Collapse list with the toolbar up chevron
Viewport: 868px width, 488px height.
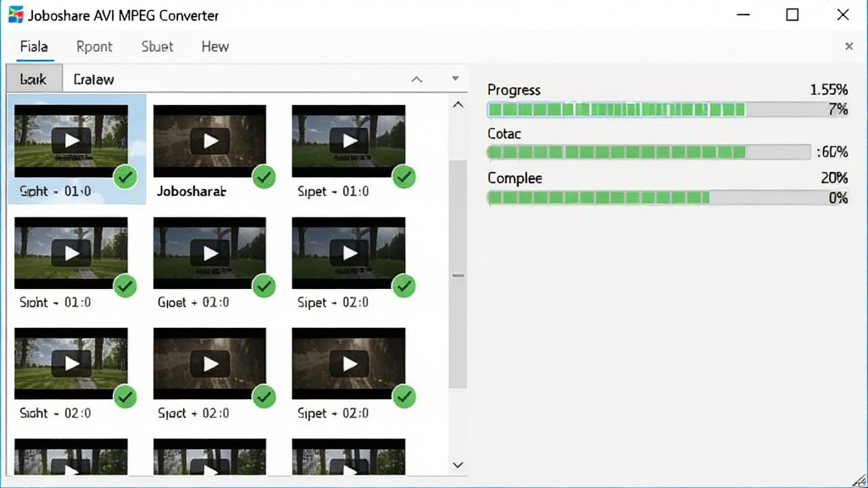[x=417, y=80]
